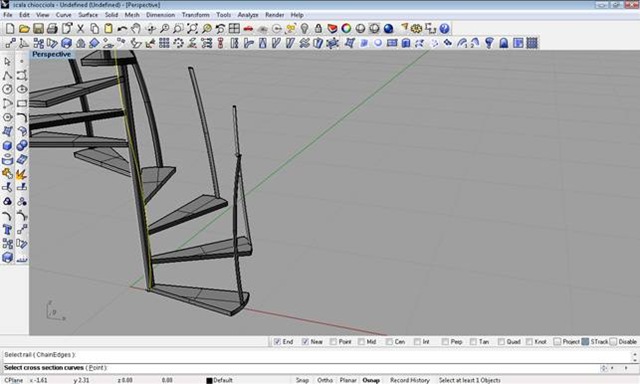
Task: Toggle Snap in status bar
Action: point(302,380)
